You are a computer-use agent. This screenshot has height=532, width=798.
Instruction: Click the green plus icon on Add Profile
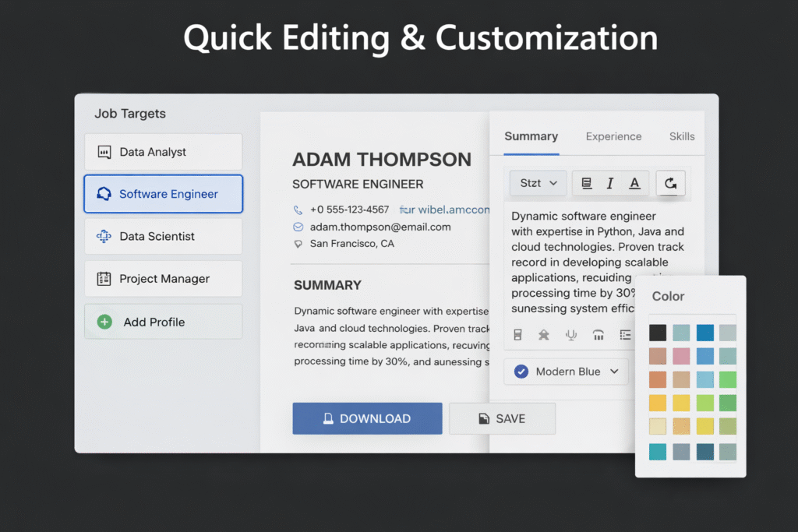point(104,321)
